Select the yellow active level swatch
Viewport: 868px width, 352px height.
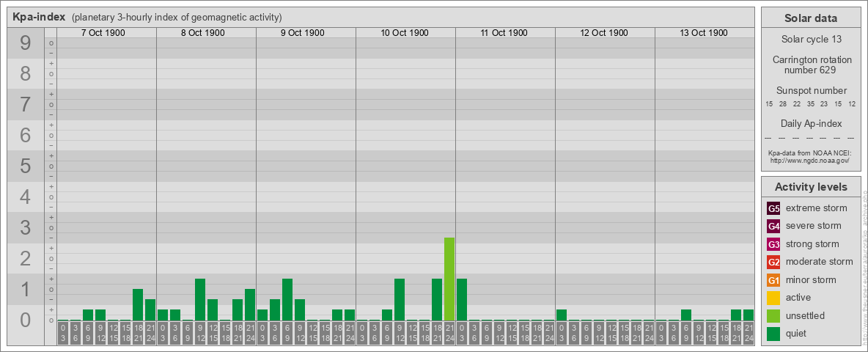tap(773, 298)
